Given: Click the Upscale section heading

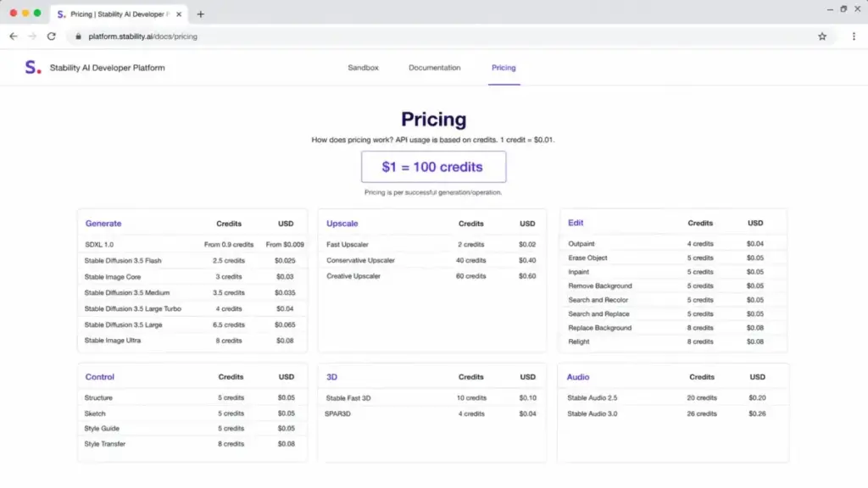Looking at the screenshot, I should click(342, 224).
